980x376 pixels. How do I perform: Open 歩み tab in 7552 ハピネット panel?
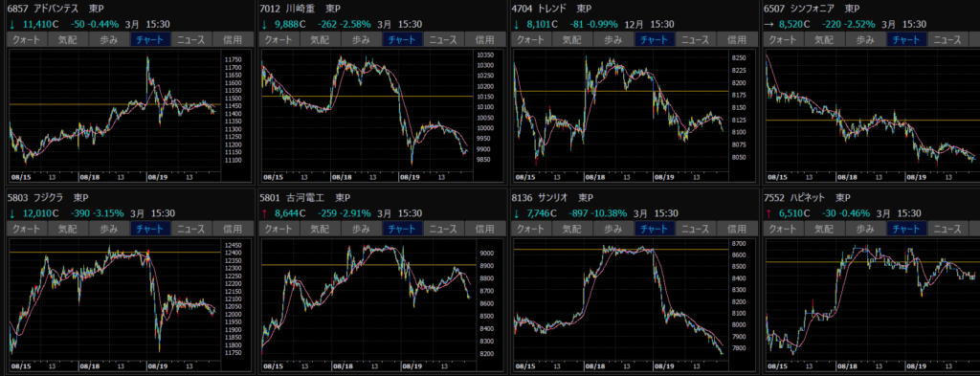coord(865,229)
